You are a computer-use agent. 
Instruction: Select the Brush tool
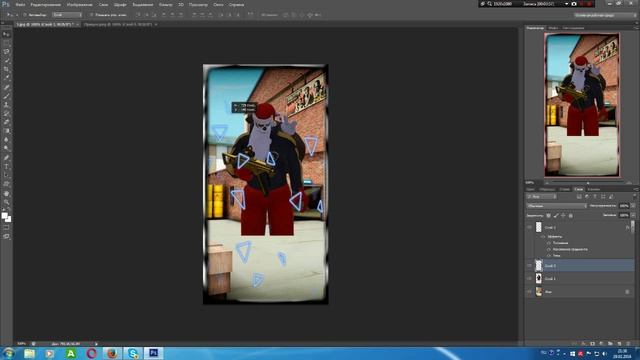[x=6, y=96]
